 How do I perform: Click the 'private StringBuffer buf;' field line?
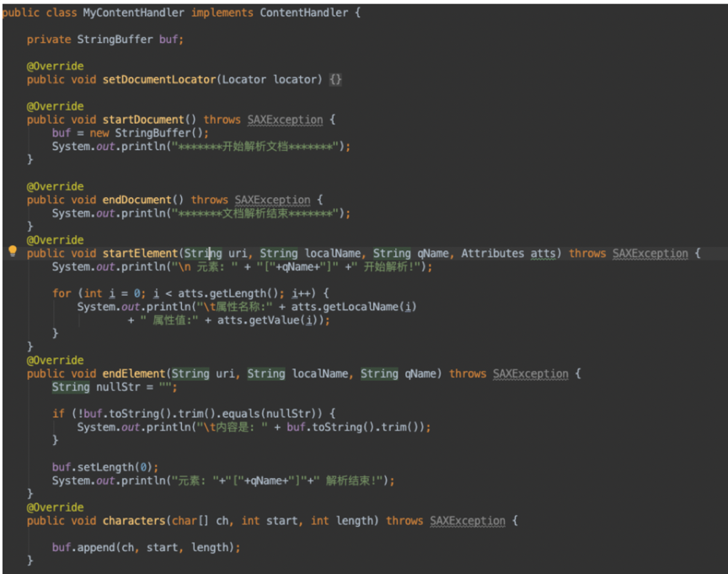pyautogui.click(x=105, y=40)
